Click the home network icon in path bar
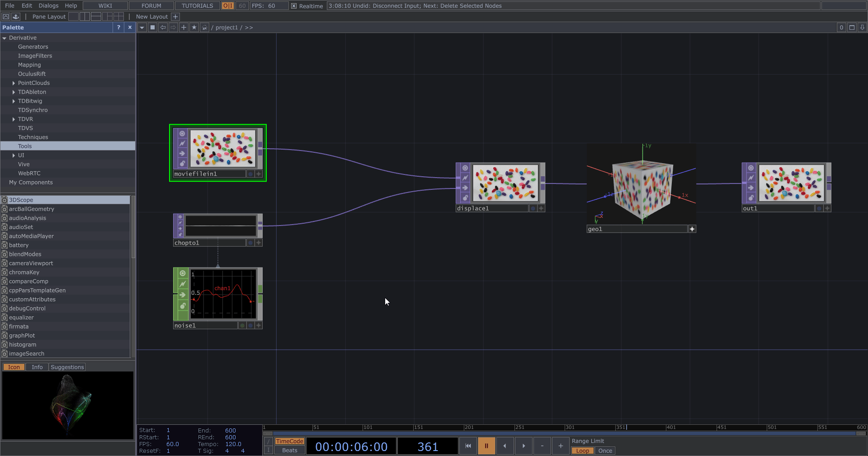 click(x=204, y=28)
